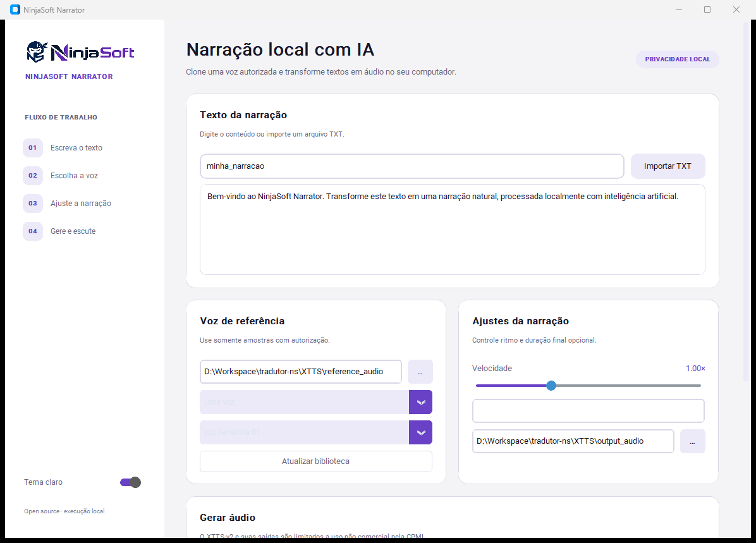Go to Ajuste a narração step
This screenshot has width=756, height=543.
coord(81,204)
